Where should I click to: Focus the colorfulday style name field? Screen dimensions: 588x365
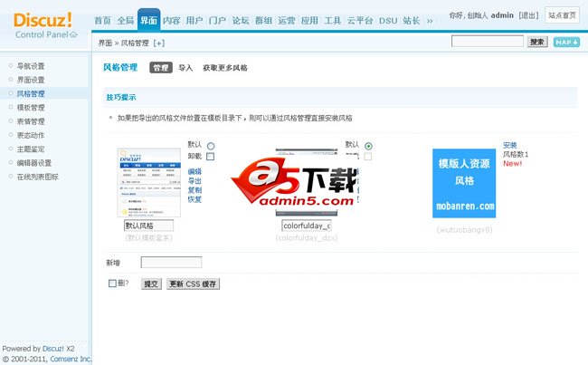[x=307, y=226]
